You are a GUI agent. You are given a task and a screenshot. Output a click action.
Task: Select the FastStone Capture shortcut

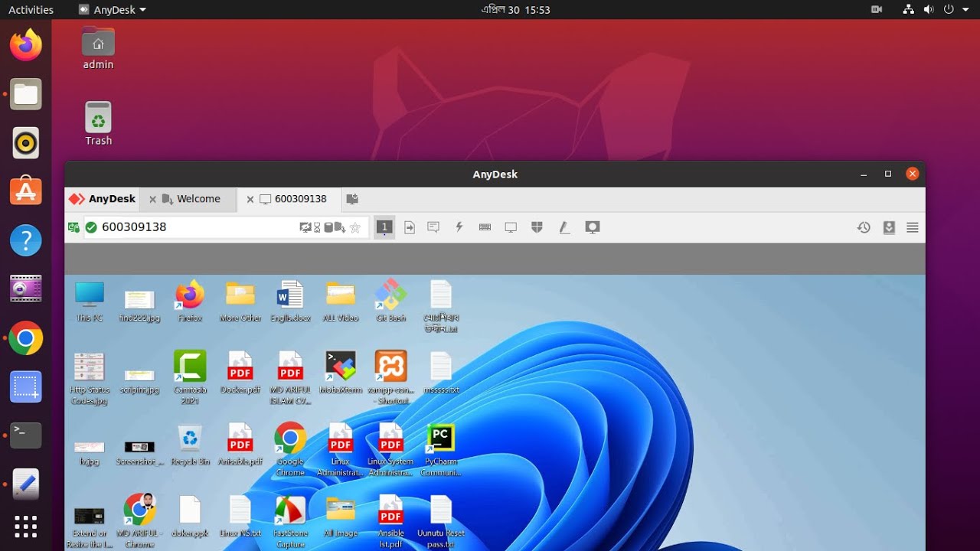(x=290, y=522)
